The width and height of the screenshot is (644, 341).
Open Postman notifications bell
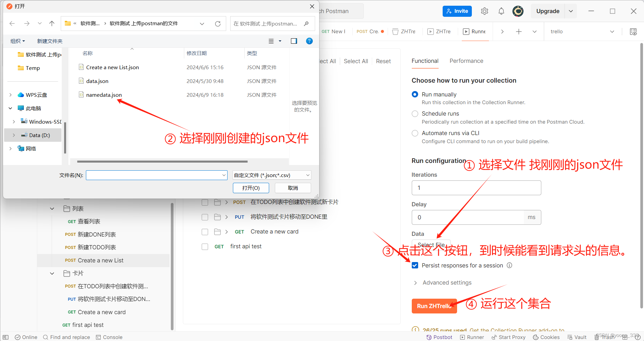(x=501, y=11)
